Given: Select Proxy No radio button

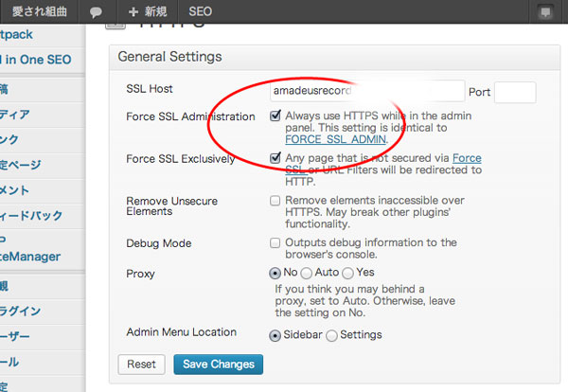Looking at the screenshot, I should (x=275, y=273).
